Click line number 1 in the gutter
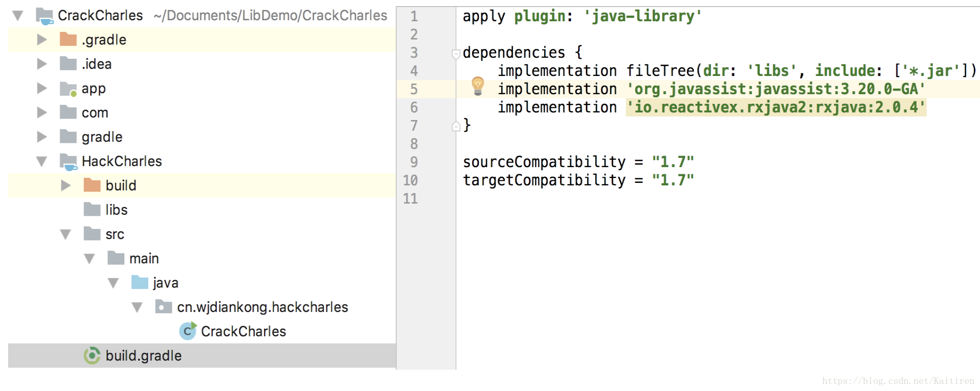The width and height of the screenshot is (980, 391). pos(414,17)
